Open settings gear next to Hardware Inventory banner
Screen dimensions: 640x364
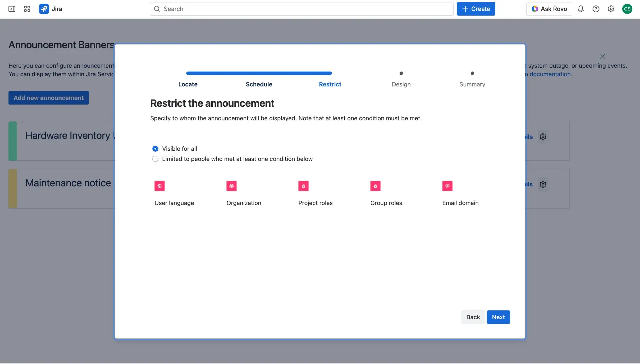point(543,137)
